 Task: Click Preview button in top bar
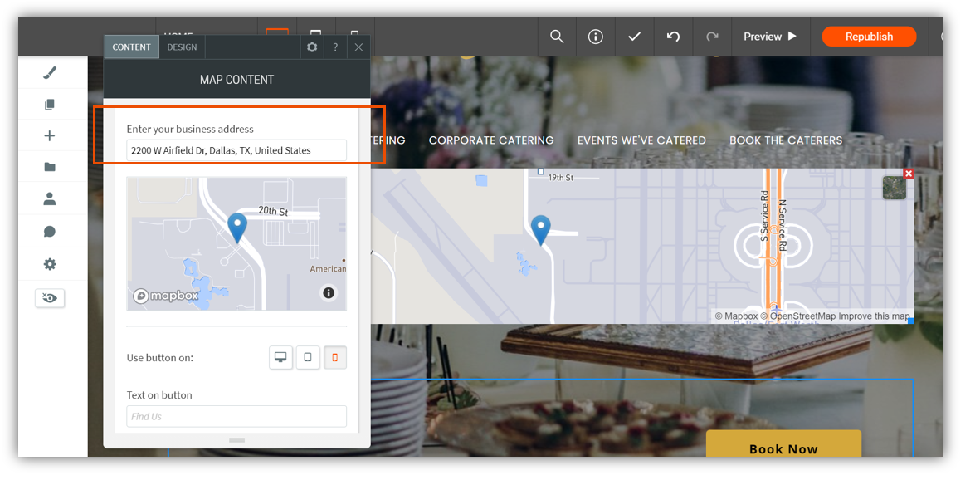[x=769, y=37]
